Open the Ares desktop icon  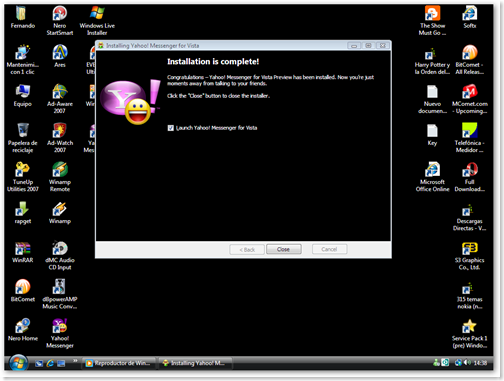[60, 57]
